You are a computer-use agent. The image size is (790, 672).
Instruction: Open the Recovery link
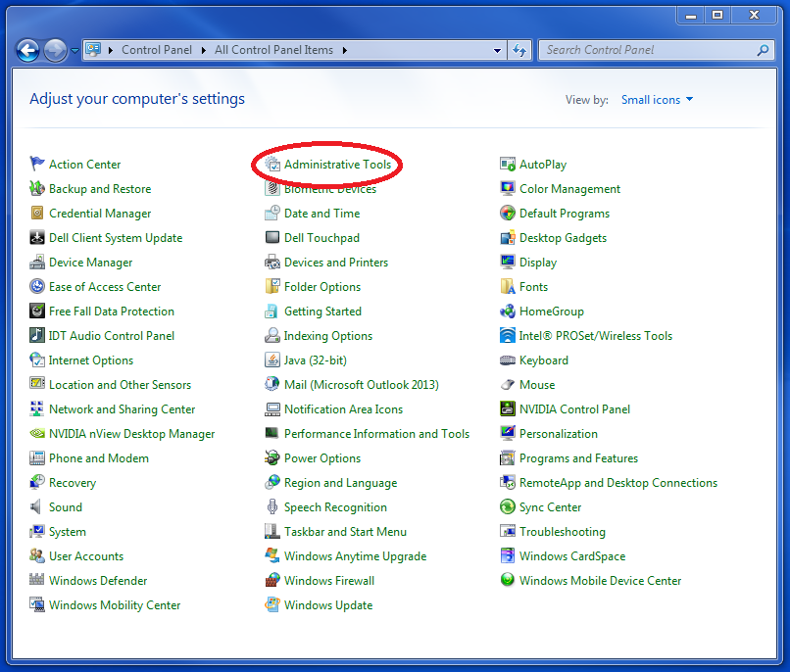(x=73, y=483)
